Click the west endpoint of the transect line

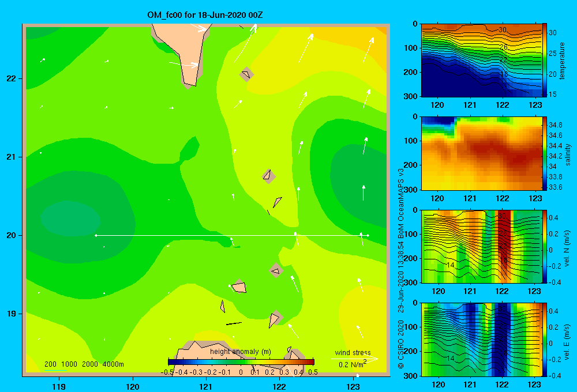[x=96, y=235]
